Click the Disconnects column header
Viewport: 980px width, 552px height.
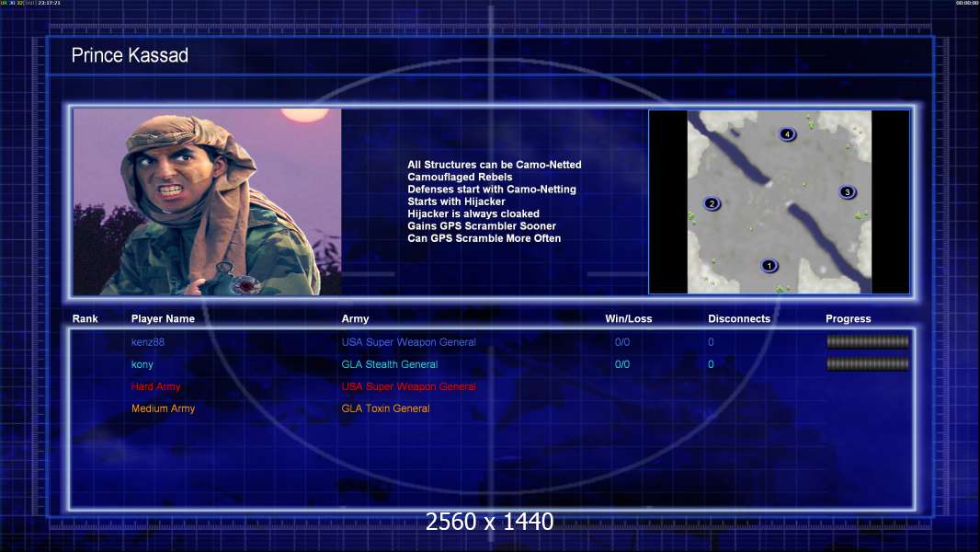pos(739,319)
